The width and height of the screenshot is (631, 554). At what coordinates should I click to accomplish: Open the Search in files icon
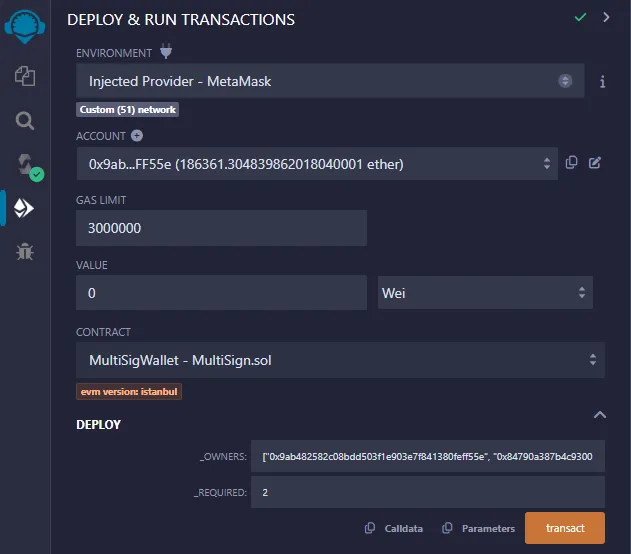(25, 121)
